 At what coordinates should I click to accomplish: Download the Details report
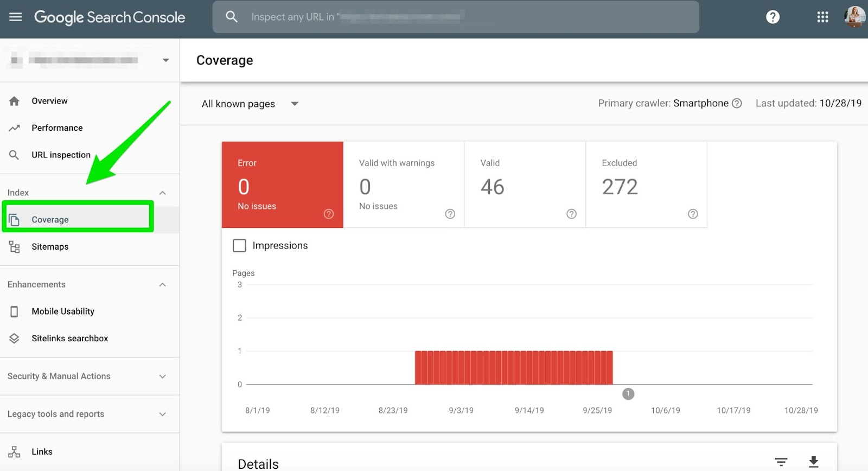(813, 462)
